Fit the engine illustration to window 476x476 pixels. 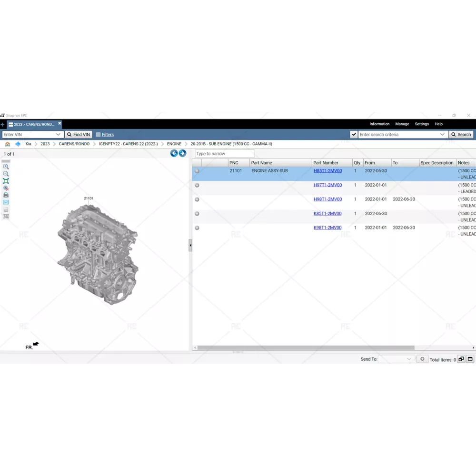(6, 181)
